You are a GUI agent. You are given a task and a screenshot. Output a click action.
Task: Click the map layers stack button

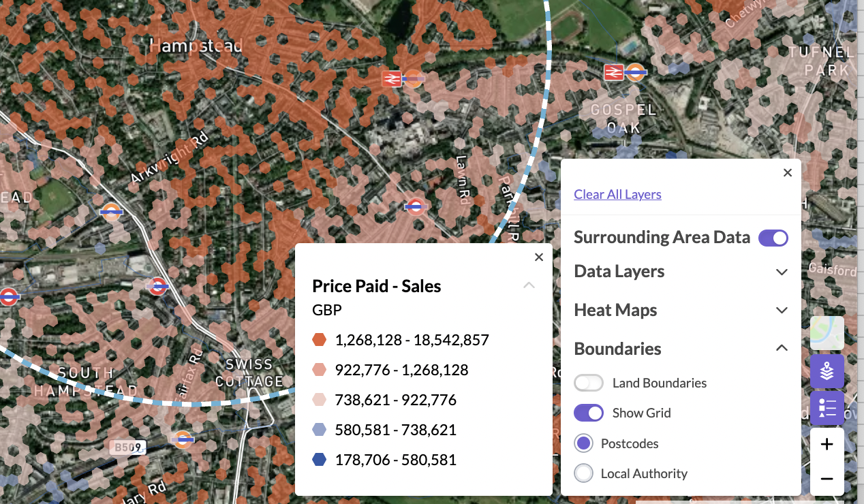[x=827, y=371]
